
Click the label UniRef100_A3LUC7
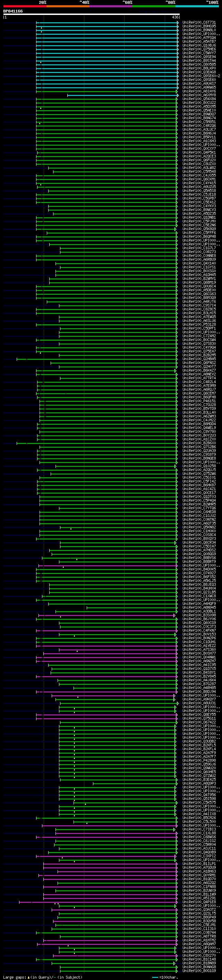(x=199, y=129)
